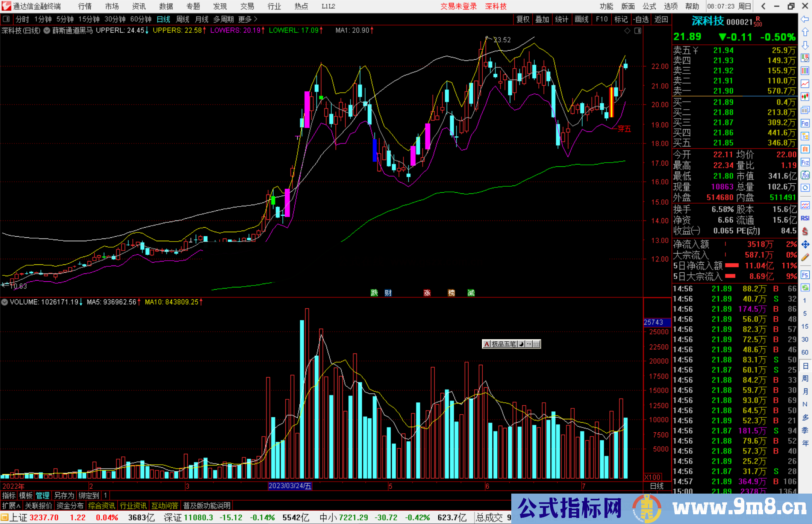Click the 2023/03/24 date marker
The height and width of the screenshot is (524, 812).
tap(289, 486)
